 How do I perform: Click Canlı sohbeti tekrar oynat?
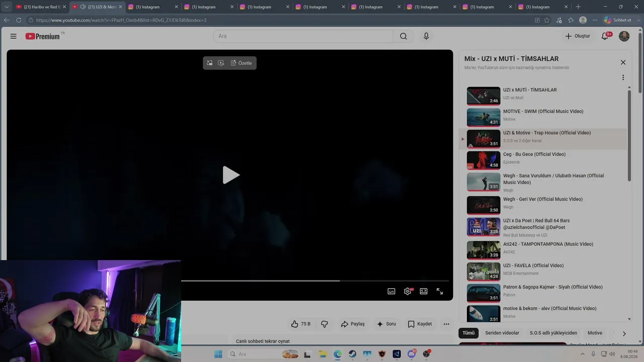[263, 341]
